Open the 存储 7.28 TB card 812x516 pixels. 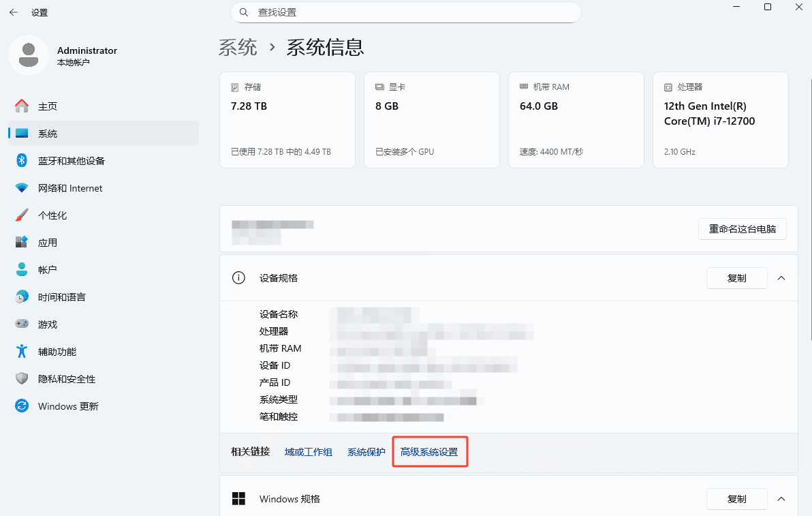point(287,120)
